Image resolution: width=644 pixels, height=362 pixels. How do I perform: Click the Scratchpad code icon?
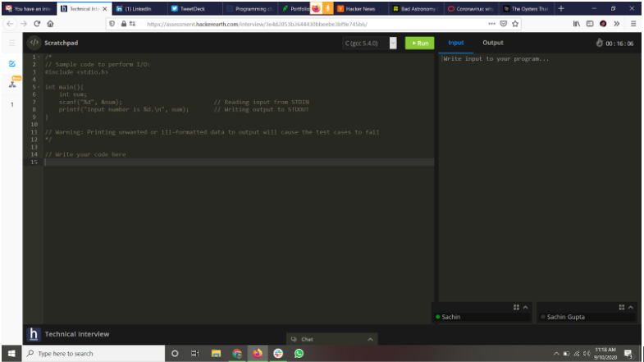pyautogui.click(x=34, y=43)
